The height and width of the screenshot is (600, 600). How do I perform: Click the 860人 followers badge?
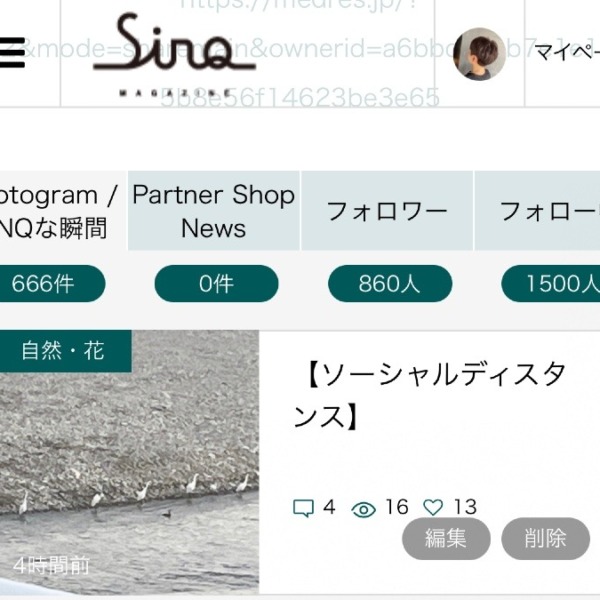[390, 284]
